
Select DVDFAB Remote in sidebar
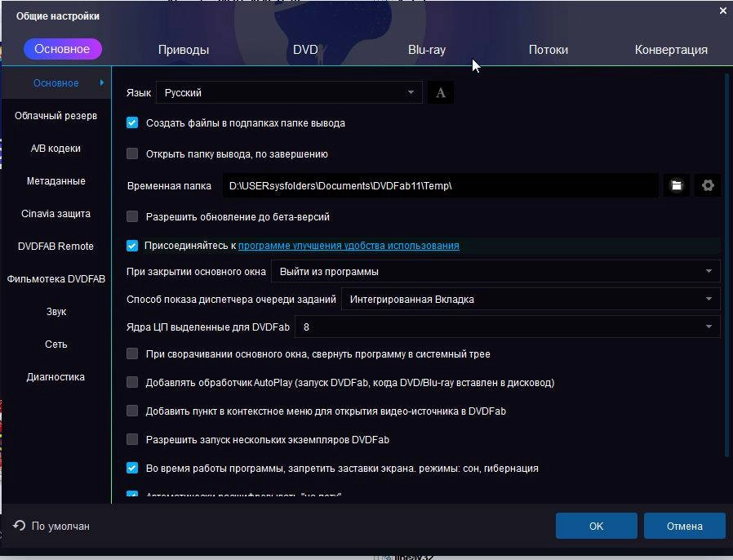tap(56, 247)
